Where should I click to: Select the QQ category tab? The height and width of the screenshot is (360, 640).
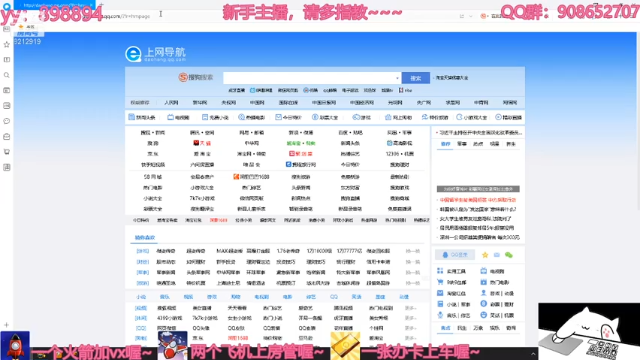pyautogui.click(x=334, y=297)
